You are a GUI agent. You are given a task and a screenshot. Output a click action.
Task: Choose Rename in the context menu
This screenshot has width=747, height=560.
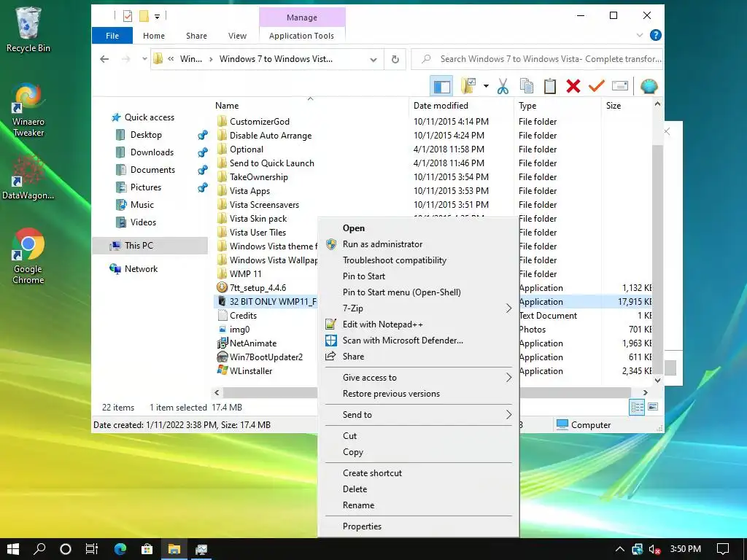418,505
